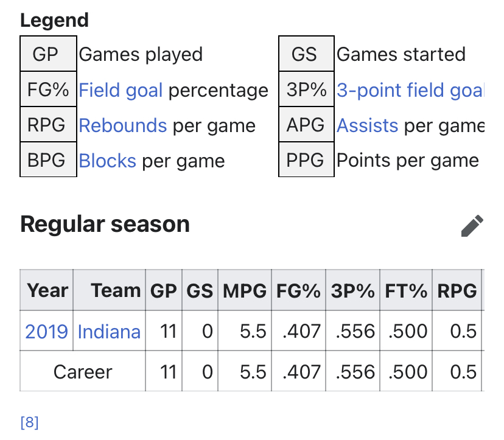Click the edit pencil icon beside Regular season
The height and width of the screenshot is (440, 504).
tap(472, 226)
